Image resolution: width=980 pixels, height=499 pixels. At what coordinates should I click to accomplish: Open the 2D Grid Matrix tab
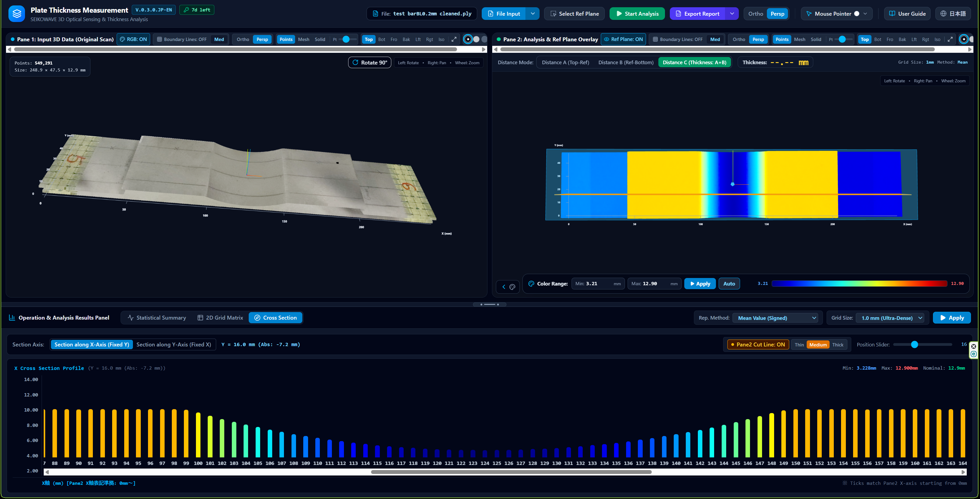220,318
